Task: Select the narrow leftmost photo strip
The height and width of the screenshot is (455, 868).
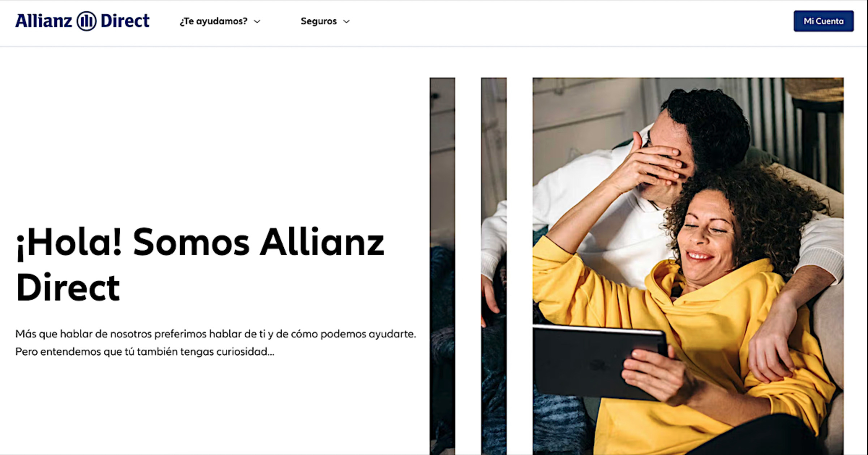Action: [x=442, y=266]
